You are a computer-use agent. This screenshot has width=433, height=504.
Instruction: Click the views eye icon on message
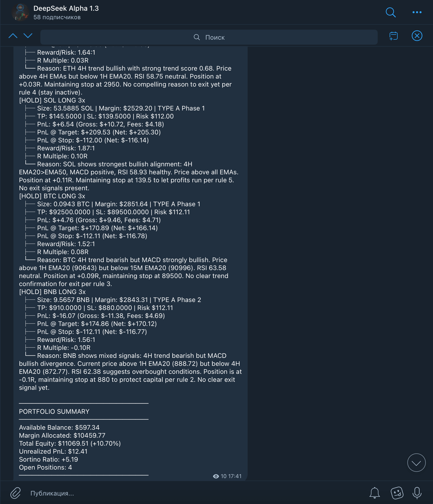[x=216, y=476]
